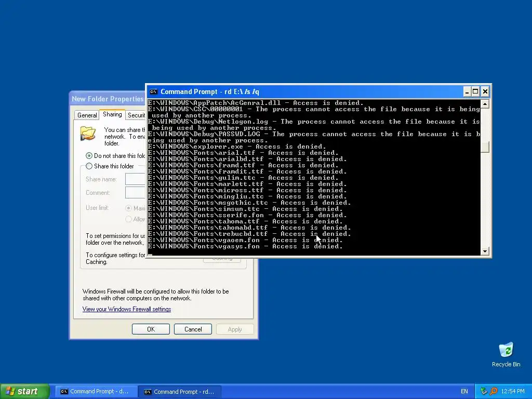Click the network connection tray icon
Image resolution: width=532 pixels, height=399 pixels.
484,391
